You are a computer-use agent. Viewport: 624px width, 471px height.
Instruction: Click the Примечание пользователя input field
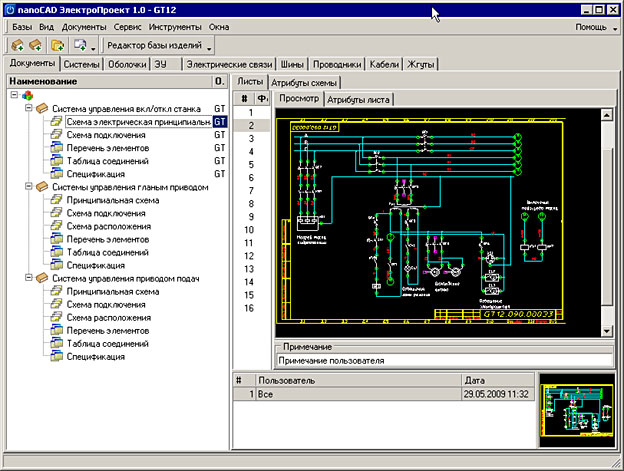pos(444,361)
